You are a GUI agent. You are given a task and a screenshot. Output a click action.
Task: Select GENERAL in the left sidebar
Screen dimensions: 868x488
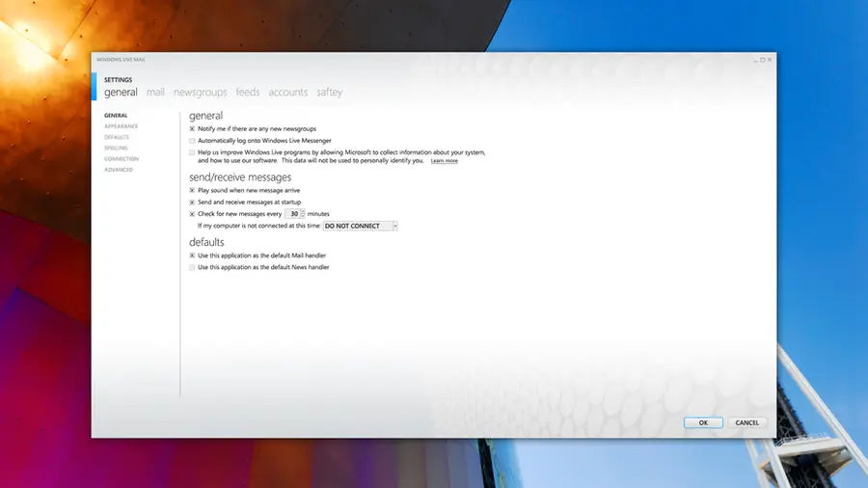point(116,115)
